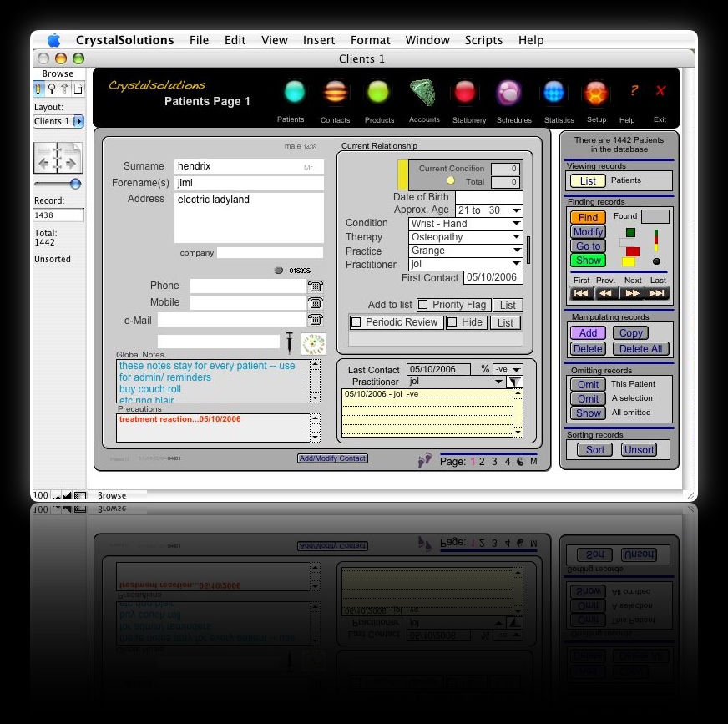Click the telephone icon beside e-Mail

point(316,320)
